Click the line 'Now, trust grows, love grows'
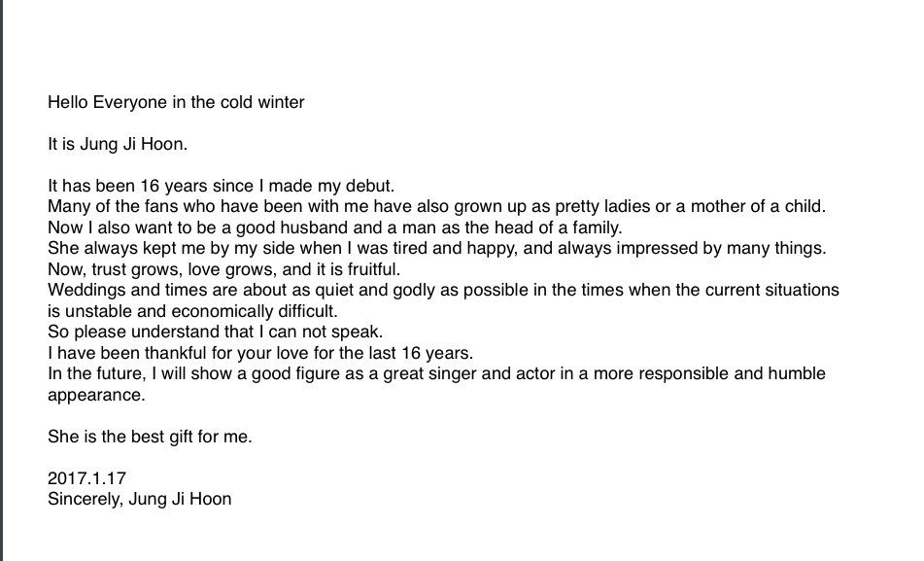This screenshot has height=561, width=924. point(223,269)
